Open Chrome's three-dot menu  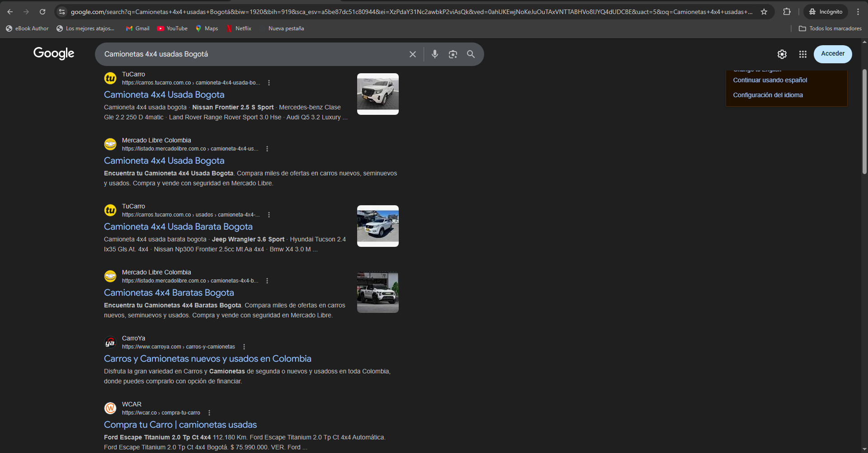tap(858, 11)
